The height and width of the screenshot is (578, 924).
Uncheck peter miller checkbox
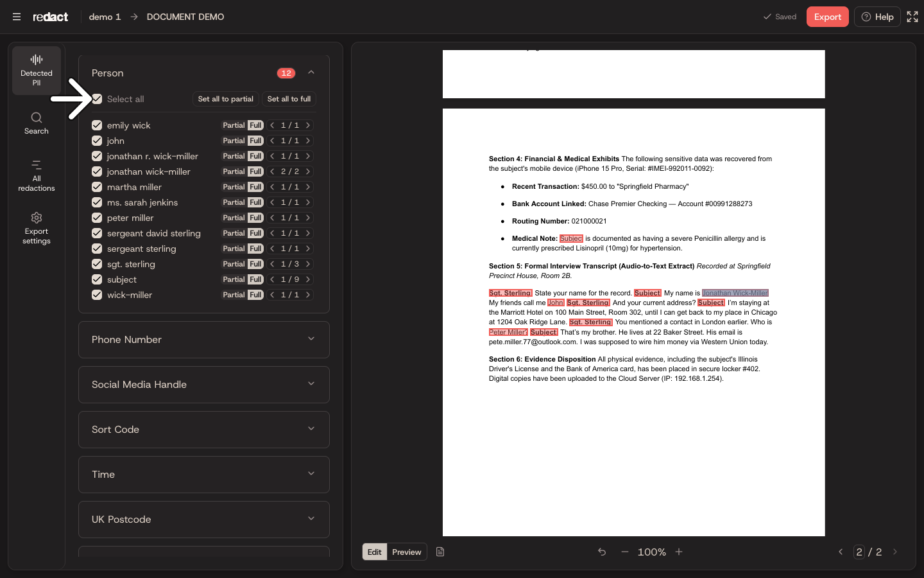click(x=97, y=218)
